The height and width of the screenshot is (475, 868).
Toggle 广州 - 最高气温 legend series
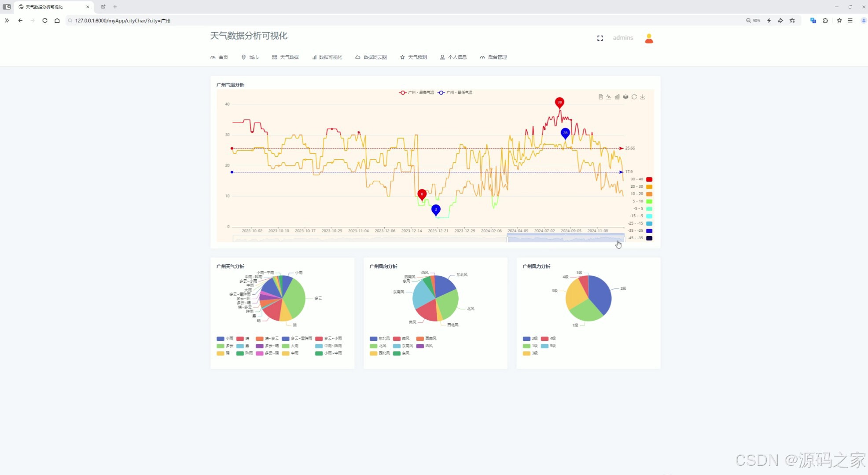click(x=416, y=92)
